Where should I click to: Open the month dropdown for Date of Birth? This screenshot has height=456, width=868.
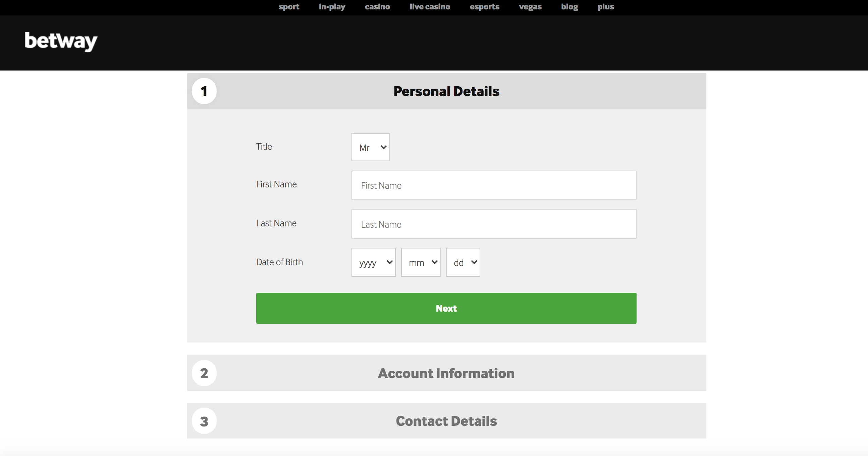(421, 262)
